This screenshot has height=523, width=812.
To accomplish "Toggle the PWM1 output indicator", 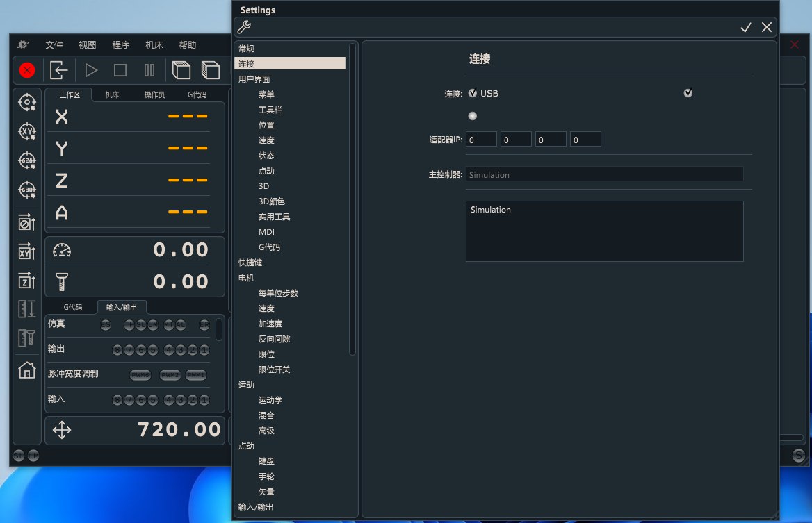I will tap(196, 375).
